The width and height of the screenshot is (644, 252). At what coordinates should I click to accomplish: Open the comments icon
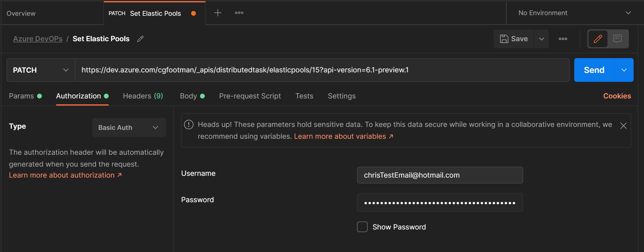(x=618, y=39)
